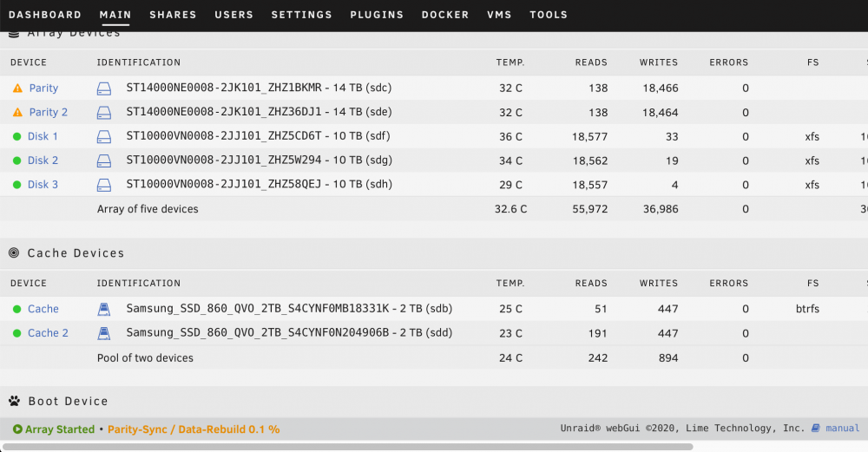Click the Boot Device paw icon
Screen dimensions: 868x452
15,401
